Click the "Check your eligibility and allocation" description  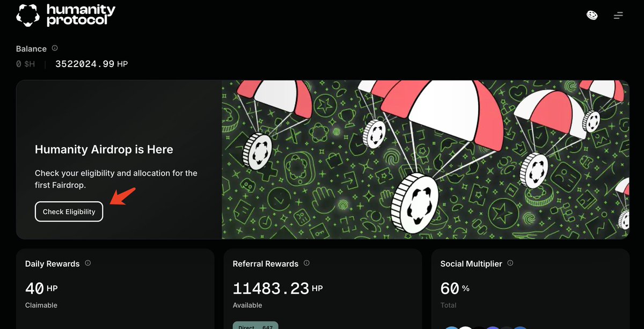pyautogui.click(x=116, y=179)
